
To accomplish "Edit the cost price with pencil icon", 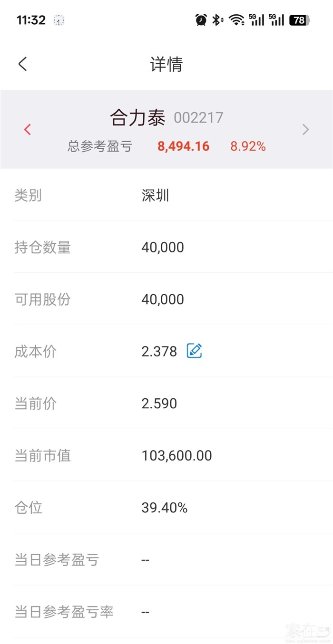I will [194, 351].
